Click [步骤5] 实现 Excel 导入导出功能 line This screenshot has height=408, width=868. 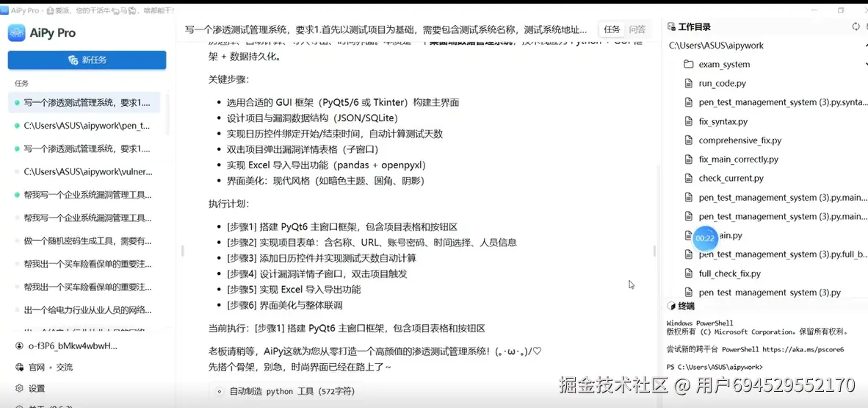(294, 290)
